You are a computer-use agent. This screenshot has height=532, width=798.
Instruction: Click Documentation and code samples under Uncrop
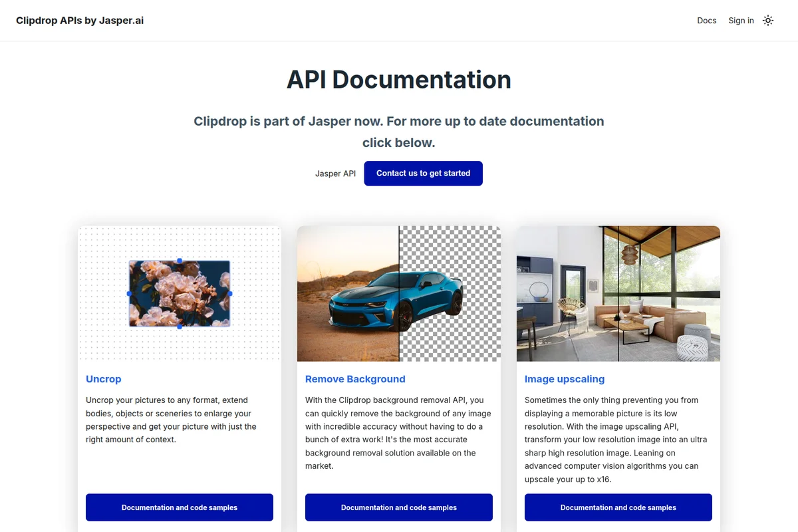179,507
